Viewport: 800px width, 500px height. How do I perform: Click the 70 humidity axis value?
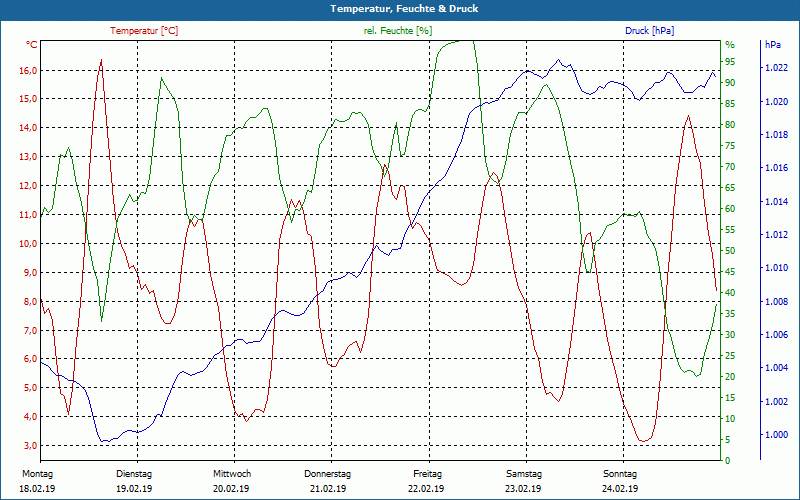(730, 167)
